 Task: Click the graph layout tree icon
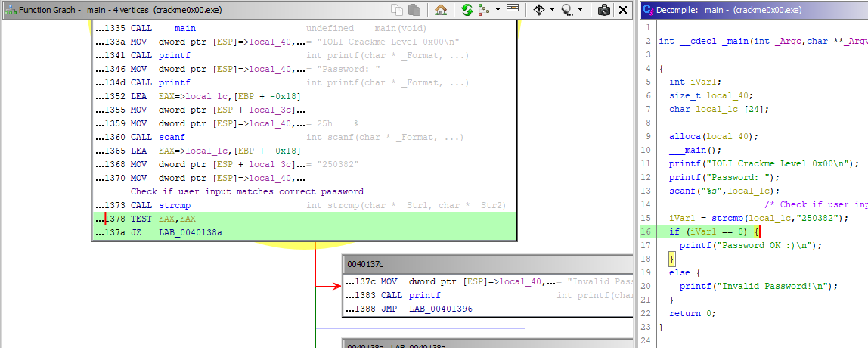[x=484, y=9]
